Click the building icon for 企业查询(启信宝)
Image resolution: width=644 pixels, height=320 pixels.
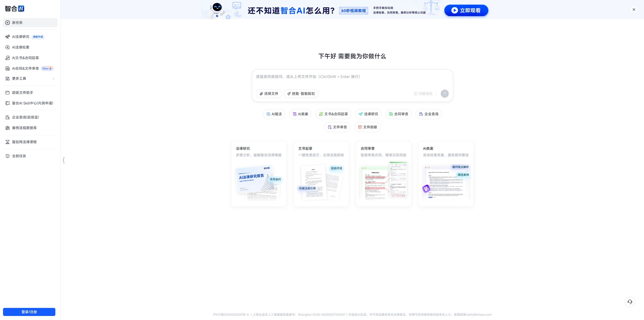[x=8, y=117]
